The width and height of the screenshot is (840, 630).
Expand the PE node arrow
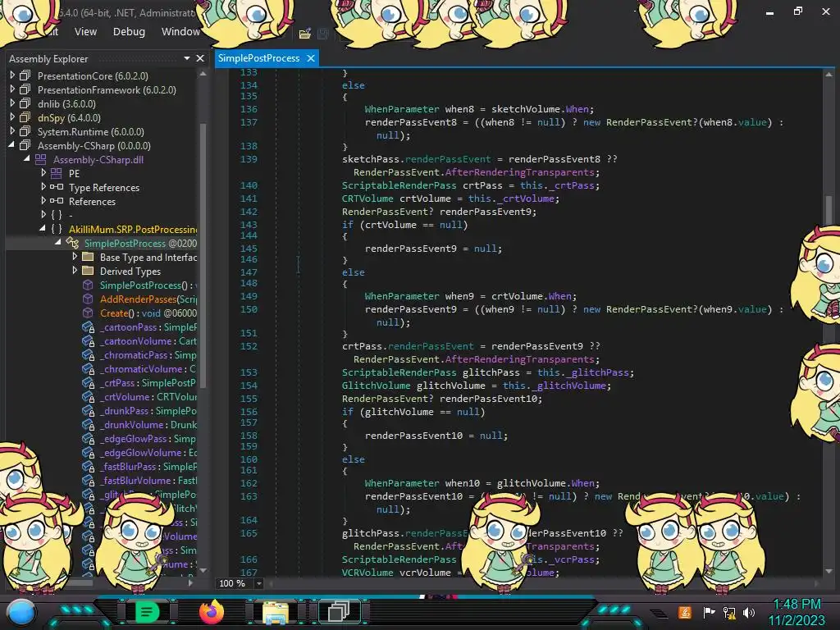pos(43,172)
